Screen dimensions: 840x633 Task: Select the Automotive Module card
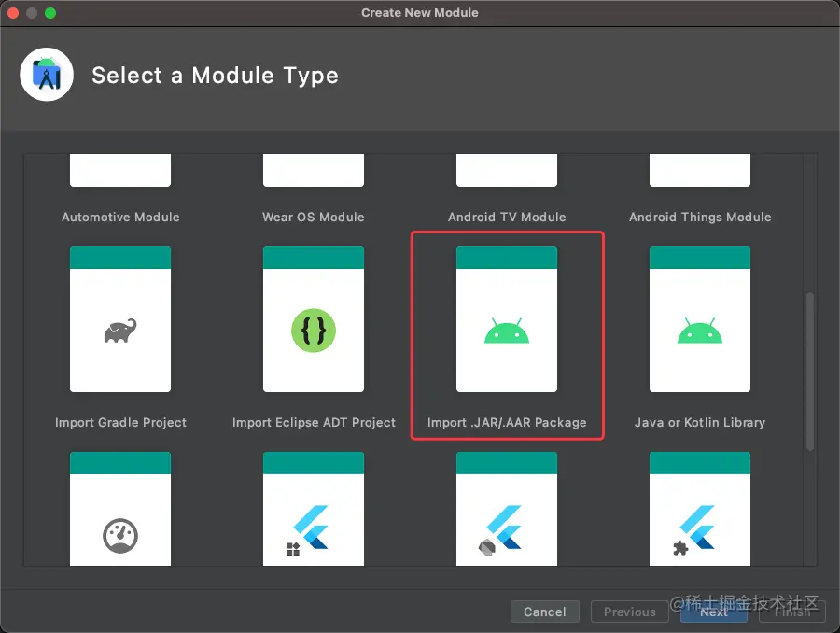tap(120, 171)
